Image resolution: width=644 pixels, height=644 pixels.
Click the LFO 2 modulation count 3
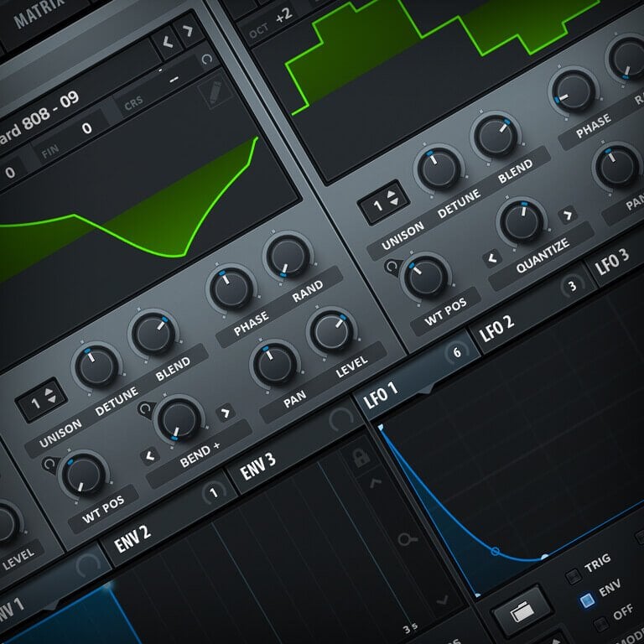[x=572, y=285]
